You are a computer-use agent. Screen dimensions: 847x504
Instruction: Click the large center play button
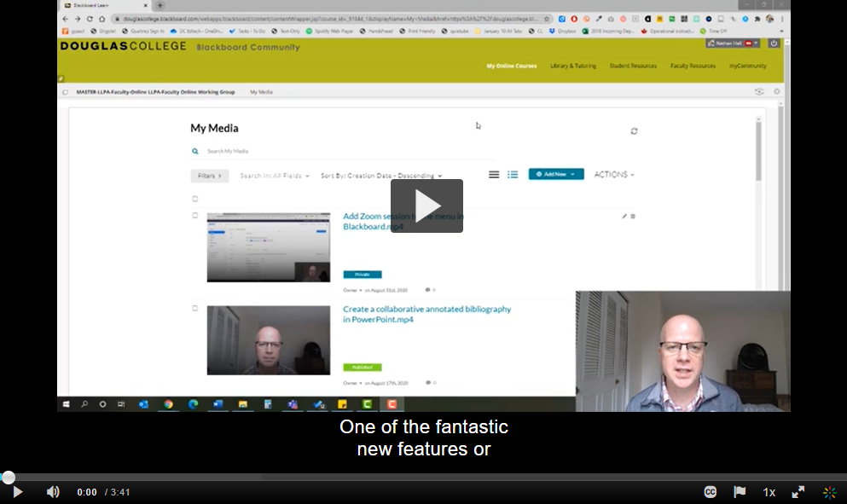(x=426, y=206)
